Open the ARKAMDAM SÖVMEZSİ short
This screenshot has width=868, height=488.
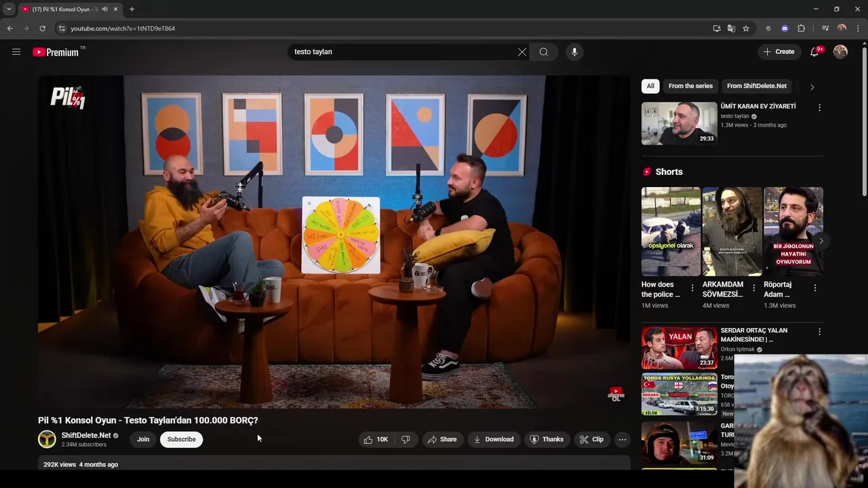(x=732, y=231)
